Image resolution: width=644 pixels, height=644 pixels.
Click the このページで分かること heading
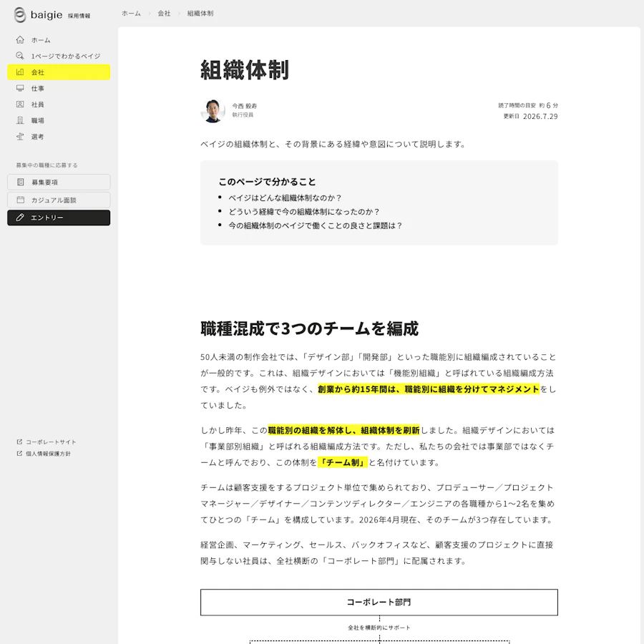point(267,182)
